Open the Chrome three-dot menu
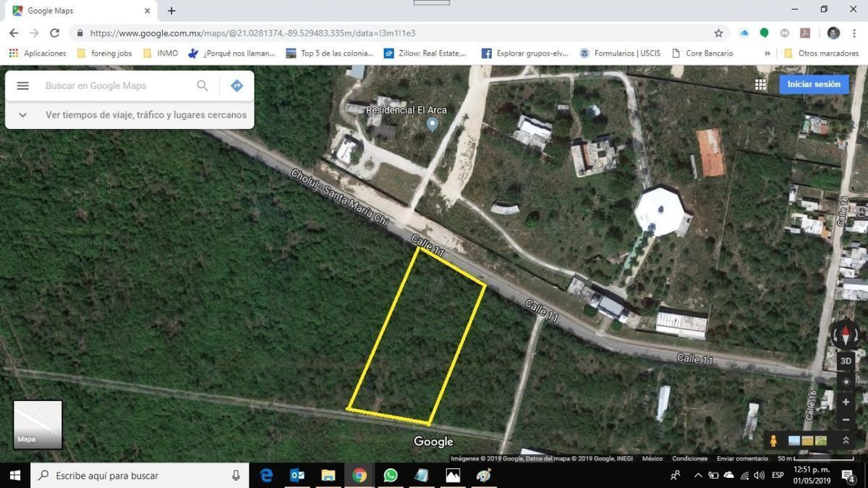The image size is (868, 488). tap(854, 33)
